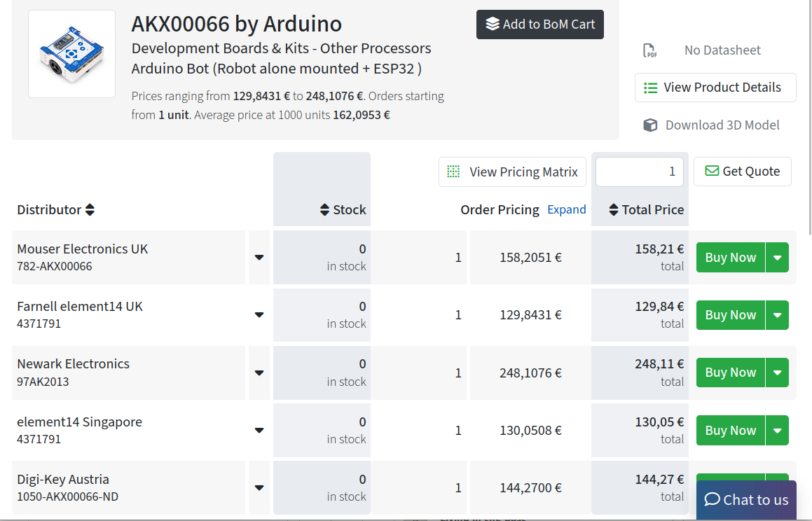The image size is (812, 521).
Task: Open Farnell Buy Now dropdown arrow
Action: (777, 314)
